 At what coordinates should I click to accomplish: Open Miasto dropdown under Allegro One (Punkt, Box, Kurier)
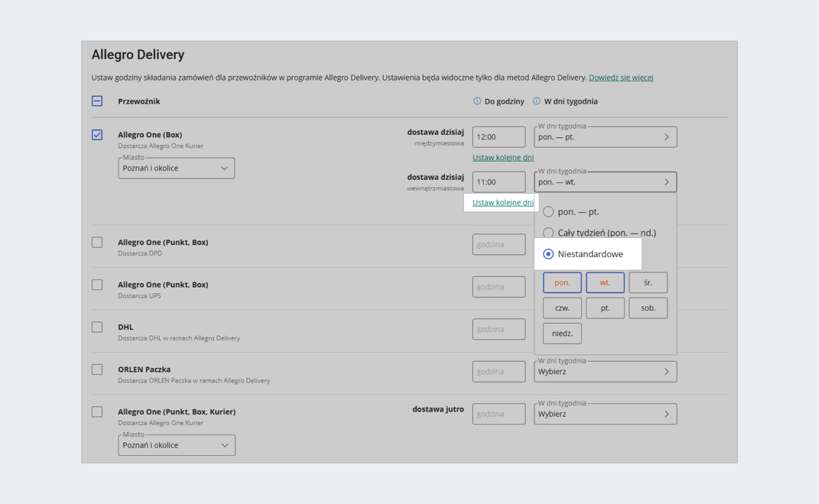[176, 445]
